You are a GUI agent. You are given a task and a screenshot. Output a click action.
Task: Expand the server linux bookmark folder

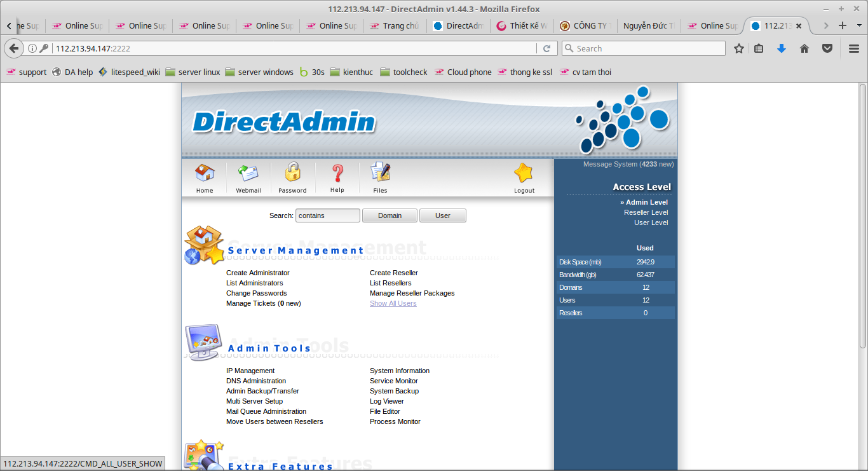(x=193, y=72)
